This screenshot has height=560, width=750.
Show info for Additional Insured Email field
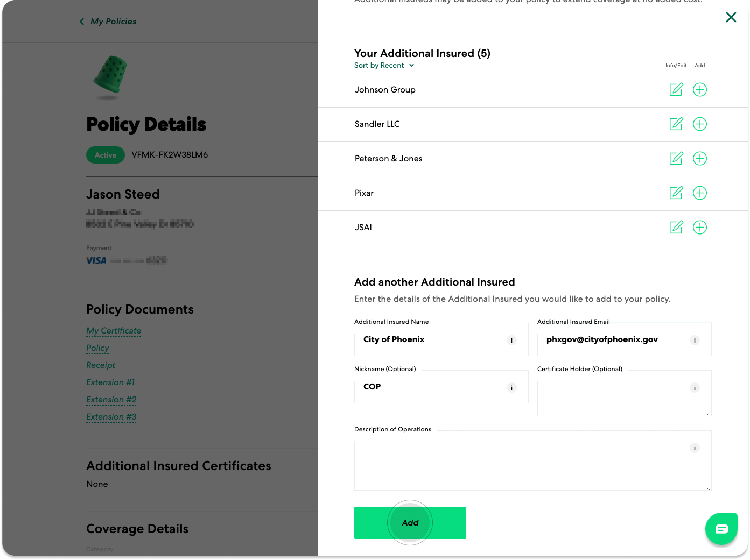695,340
